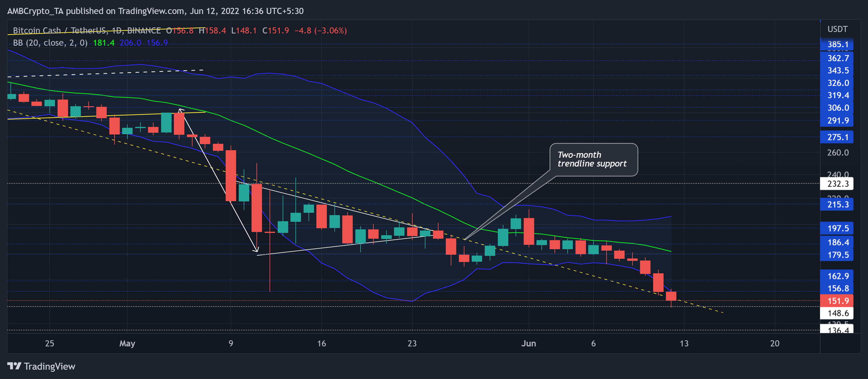Select the 162.9 price label

pos(837,276)
